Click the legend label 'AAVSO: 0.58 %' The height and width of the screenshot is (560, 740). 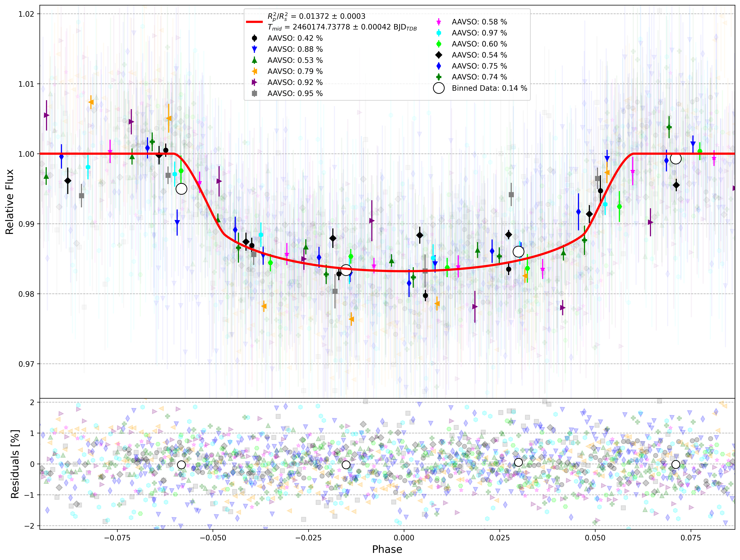tap(479, 22)
